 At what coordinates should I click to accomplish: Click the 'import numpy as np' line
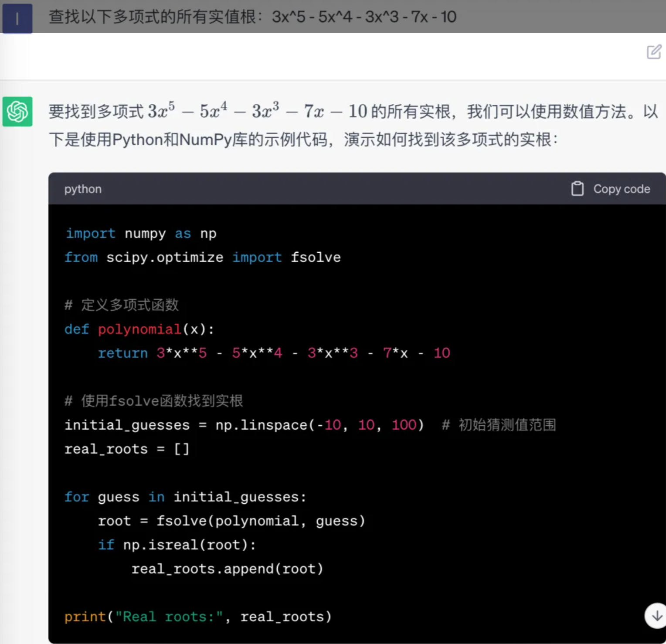(141, 234)
